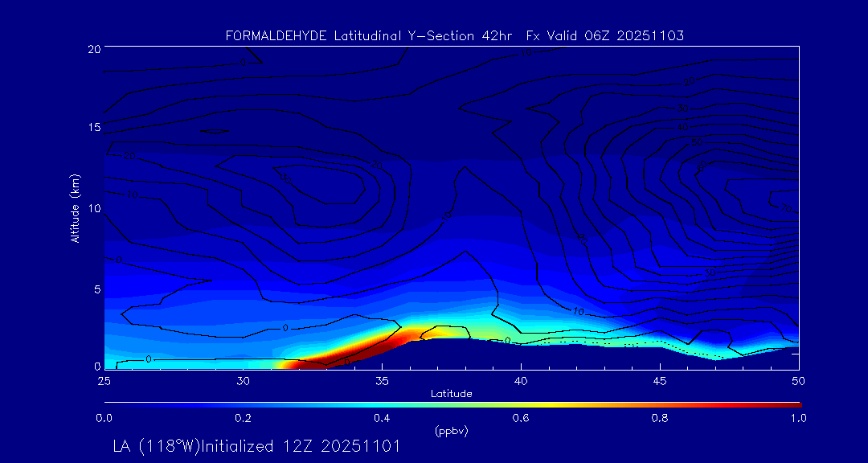Click the color bar label 1.0
The image size is (868, 463).
(799, 419)
